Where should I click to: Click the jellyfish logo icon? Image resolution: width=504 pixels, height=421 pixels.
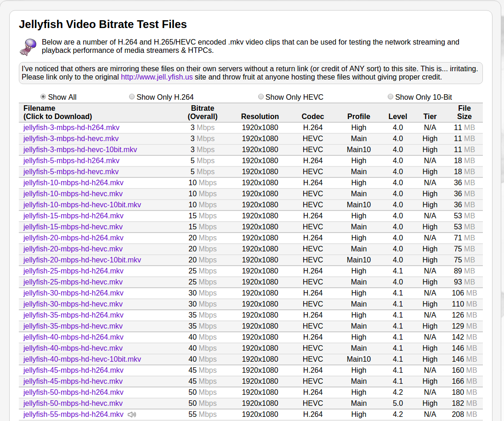(28, 46)
